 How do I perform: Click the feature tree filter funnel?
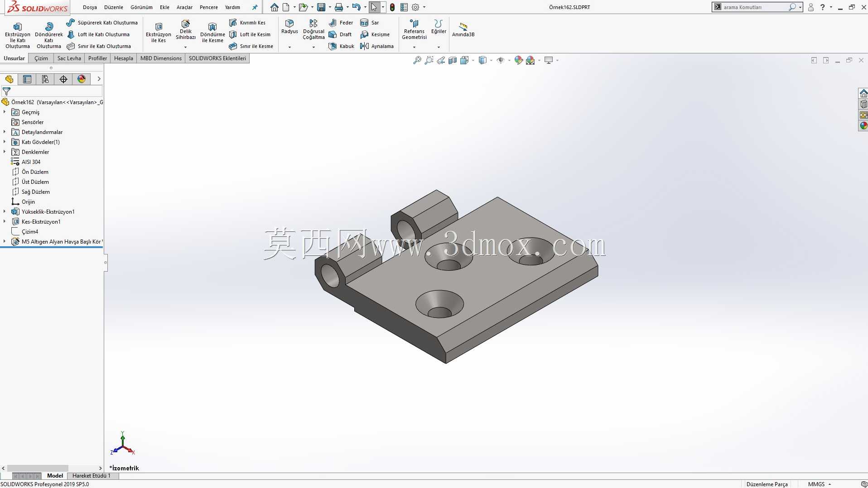6,91
